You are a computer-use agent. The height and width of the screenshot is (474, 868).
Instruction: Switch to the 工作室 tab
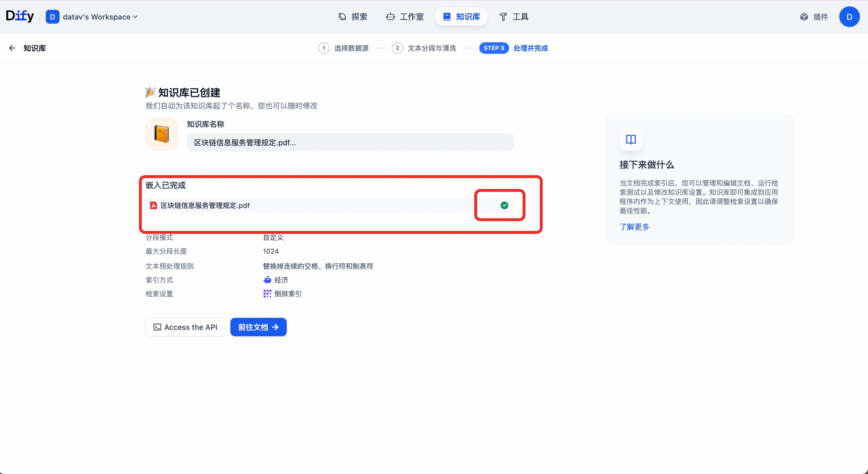coord(405,17)
